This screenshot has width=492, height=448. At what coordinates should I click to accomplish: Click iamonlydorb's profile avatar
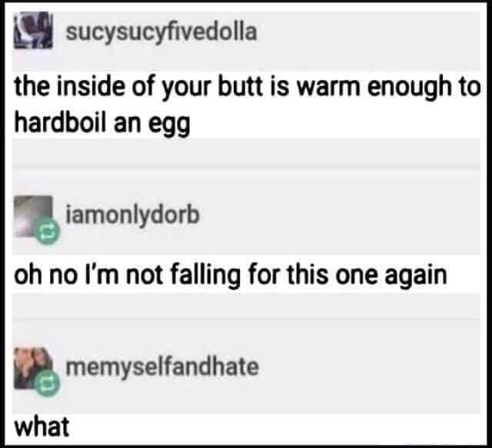[x=33, y=216]
